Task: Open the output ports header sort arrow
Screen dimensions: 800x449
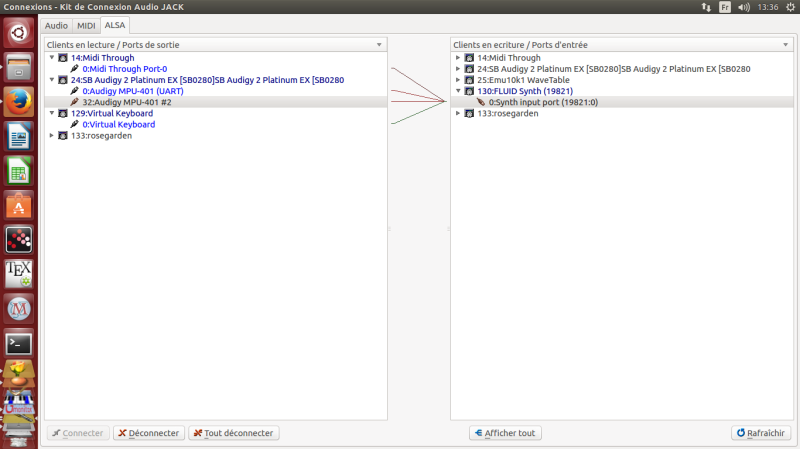Action: 379,45
